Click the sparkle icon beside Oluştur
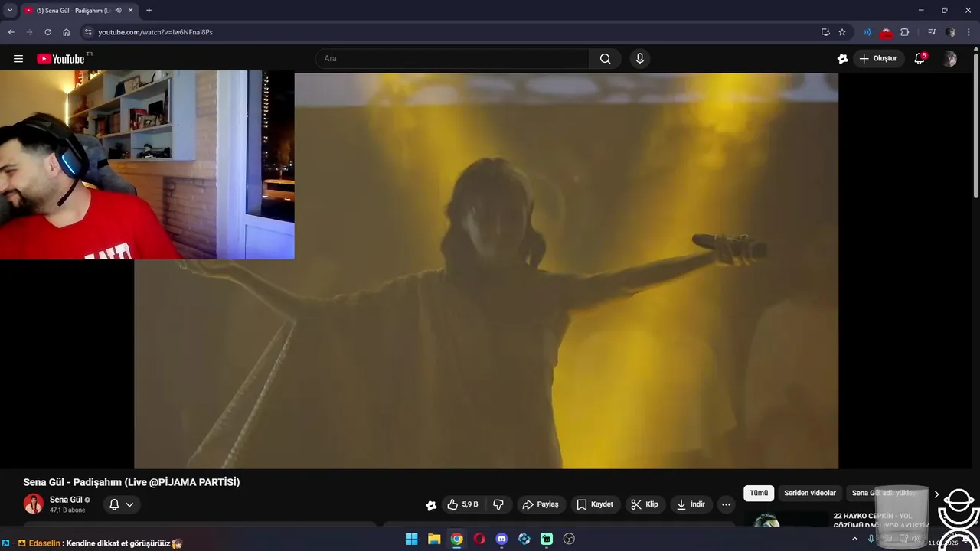The width and height of the screenshot is (980, 551). pos(843,59)
